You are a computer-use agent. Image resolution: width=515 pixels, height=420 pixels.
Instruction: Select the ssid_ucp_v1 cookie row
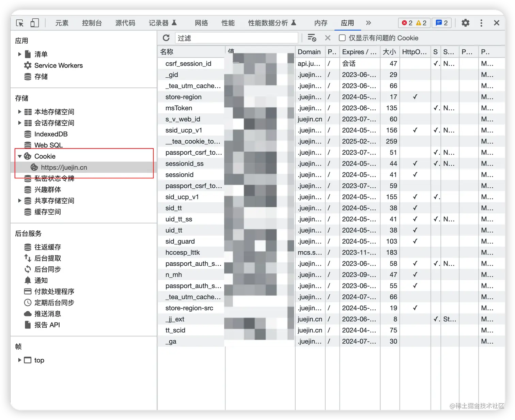click(x=331, y=130)
